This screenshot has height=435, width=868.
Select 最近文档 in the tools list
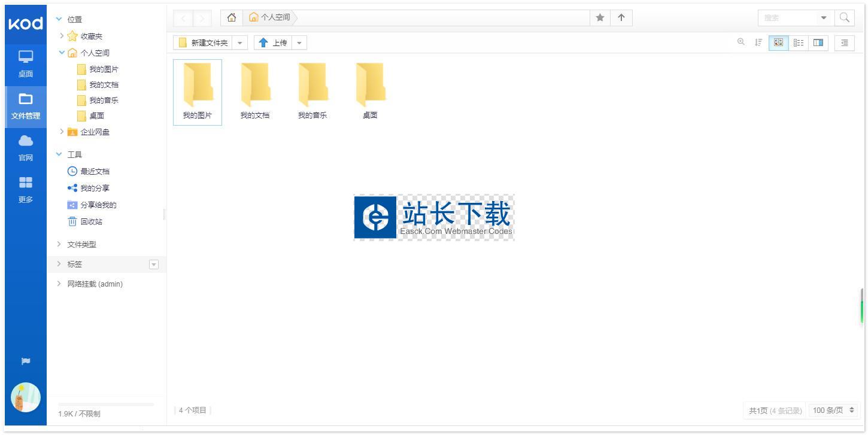pos(95,171)
